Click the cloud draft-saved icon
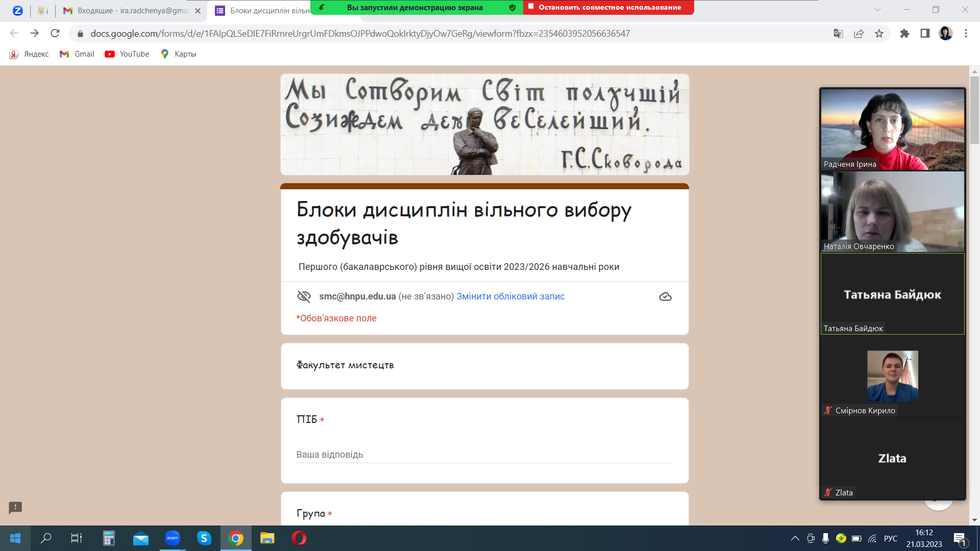 665,296
